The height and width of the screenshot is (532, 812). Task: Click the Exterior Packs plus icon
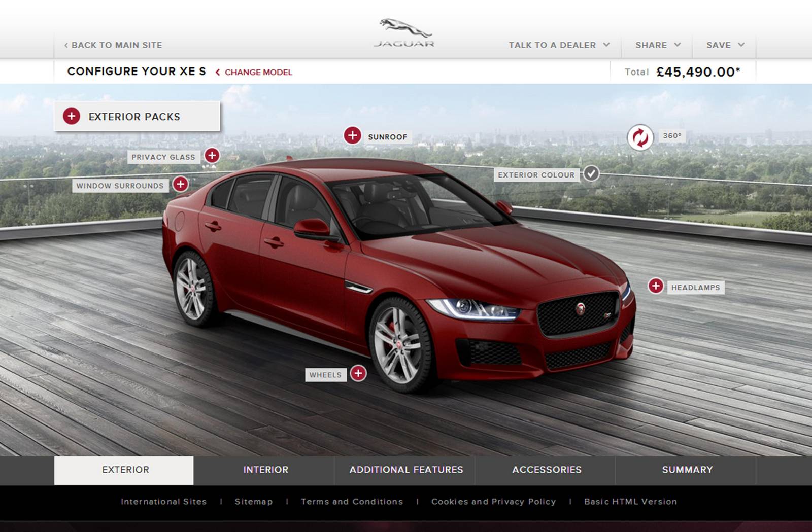pyautogui.click(x=72, y=116)
